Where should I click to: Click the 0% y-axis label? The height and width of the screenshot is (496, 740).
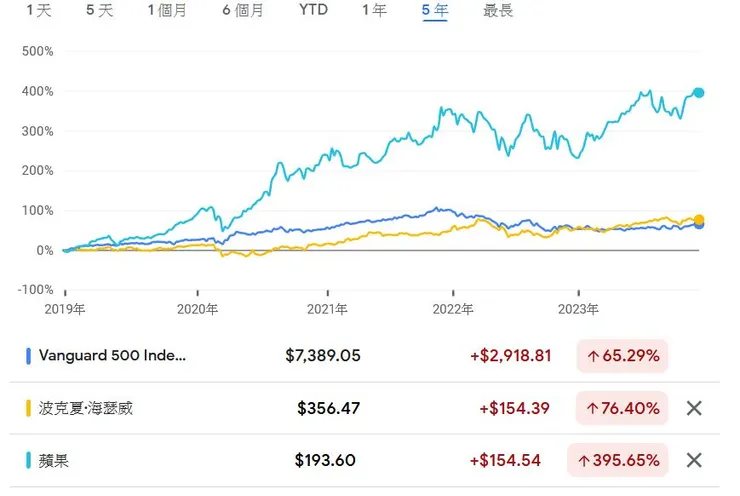[x=45, y=251]
